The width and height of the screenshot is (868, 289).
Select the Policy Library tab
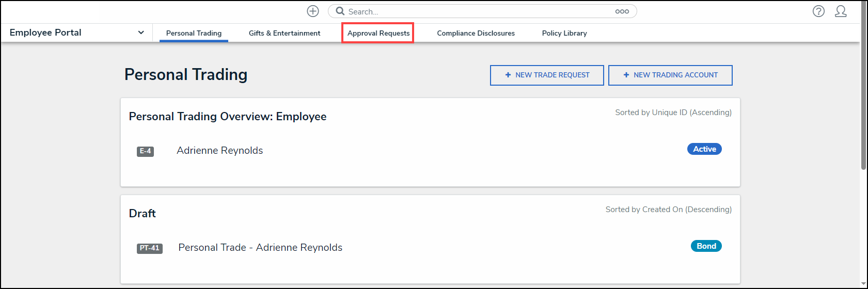564,33
